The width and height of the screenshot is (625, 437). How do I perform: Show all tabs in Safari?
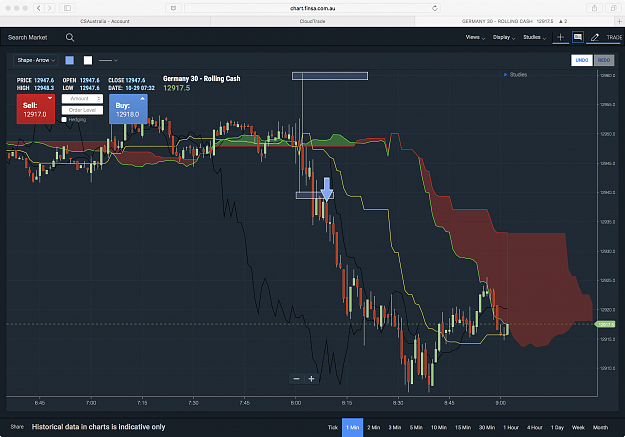point(613,8)
